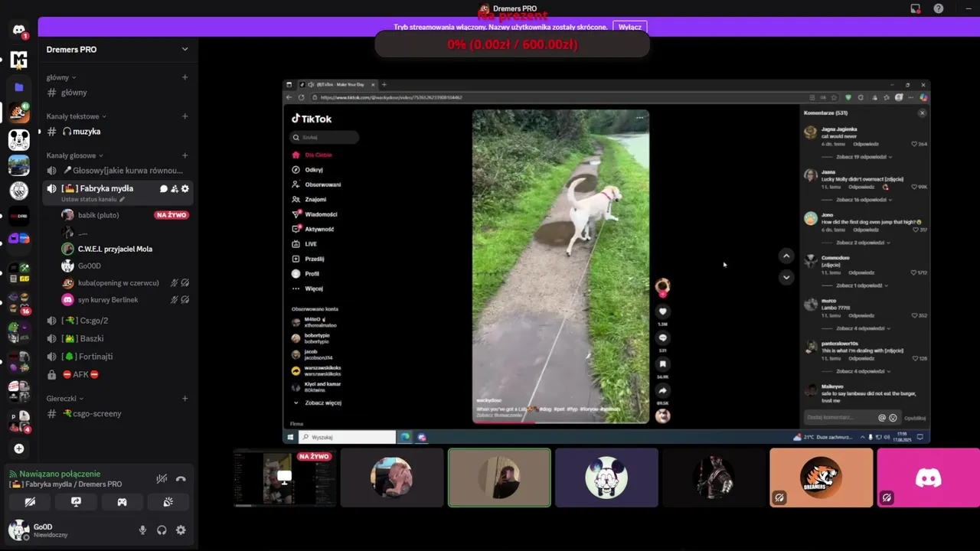Open the soundboard button
The width and height of the screenshot is (980, 551).
pyautogui.click(x=168, y=502)
